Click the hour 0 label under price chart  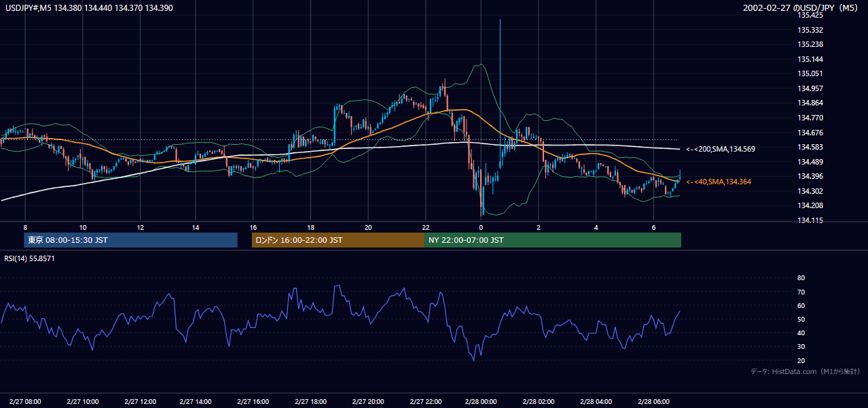pyautogui.click(x=481, y=227)
